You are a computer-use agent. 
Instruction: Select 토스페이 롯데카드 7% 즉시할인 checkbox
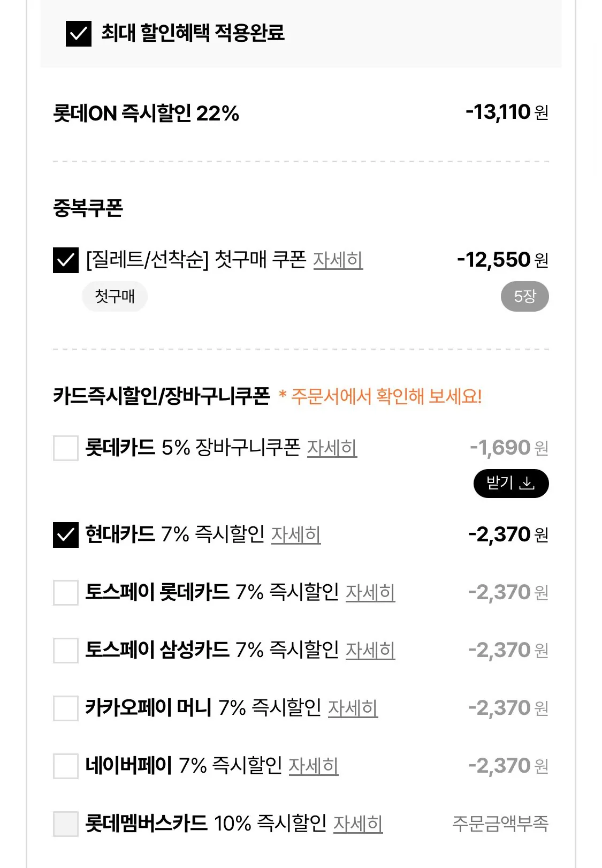click(66, 593)
